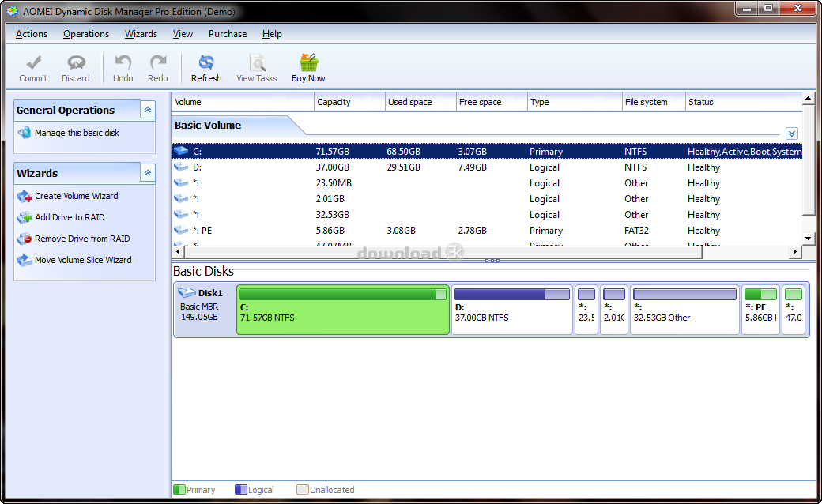Click the horizontal scroll right arrow
This screenshot has width=822, height=504.
click(x=795, y=252)
